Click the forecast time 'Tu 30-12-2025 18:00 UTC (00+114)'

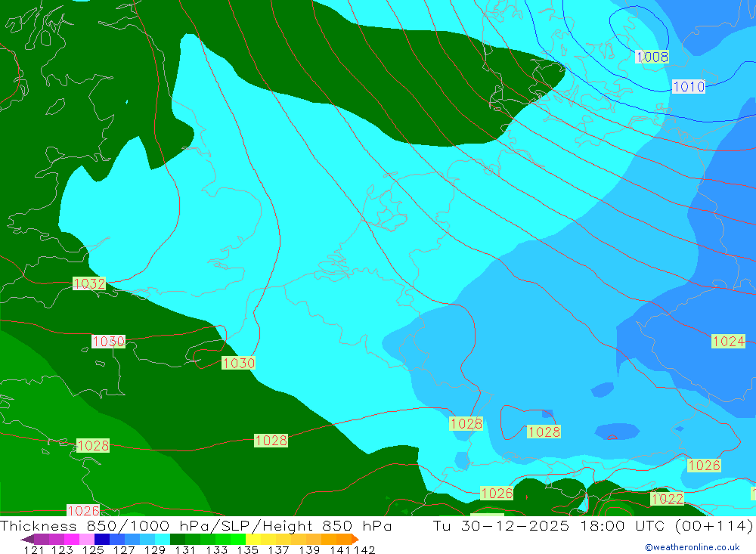(x=593, y=525)
